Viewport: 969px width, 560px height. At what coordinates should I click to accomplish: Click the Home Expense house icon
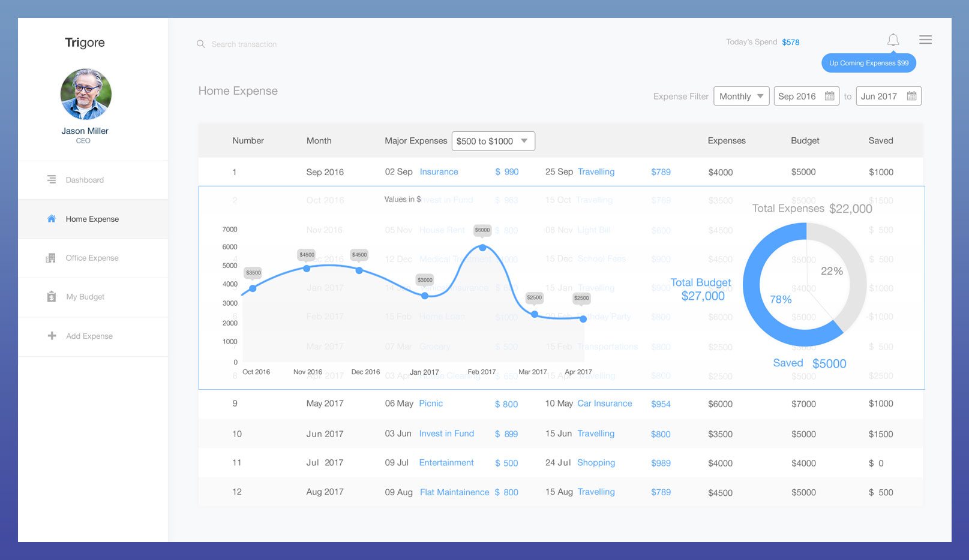[52, 219]
